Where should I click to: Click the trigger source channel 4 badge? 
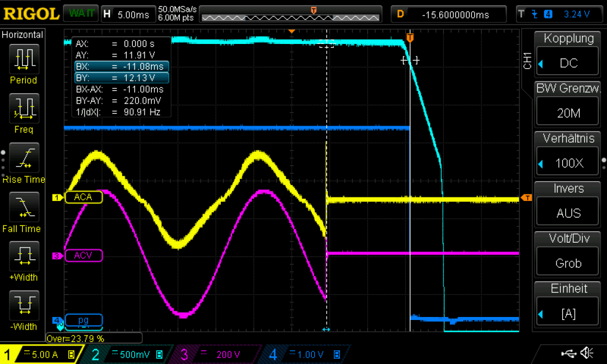547,14
